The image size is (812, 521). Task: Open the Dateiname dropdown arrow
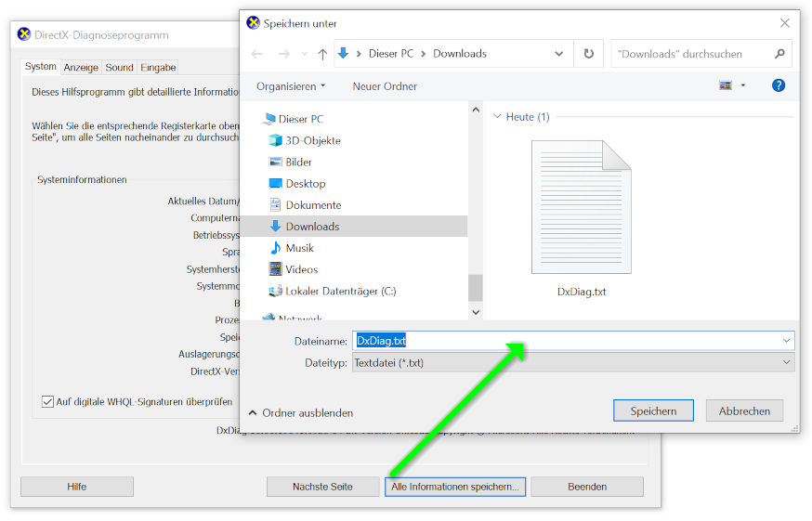click(786, 341)
